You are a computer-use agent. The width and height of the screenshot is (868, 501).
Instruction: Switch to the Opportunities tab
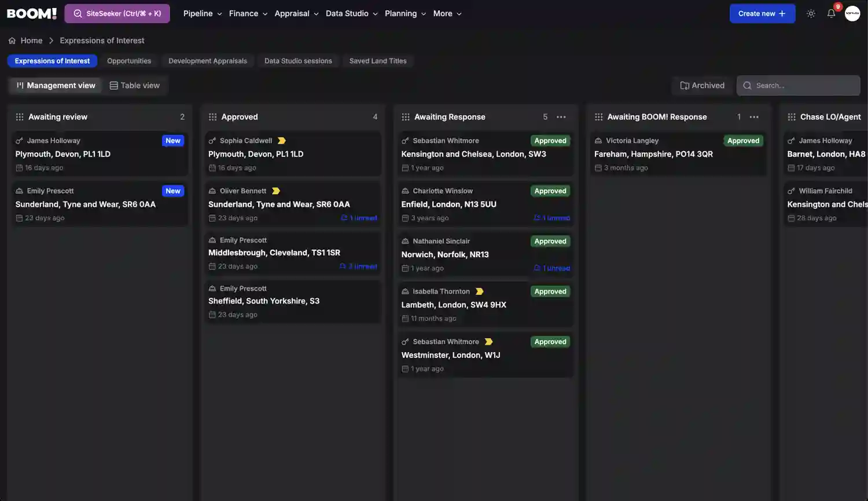(129, 61)
